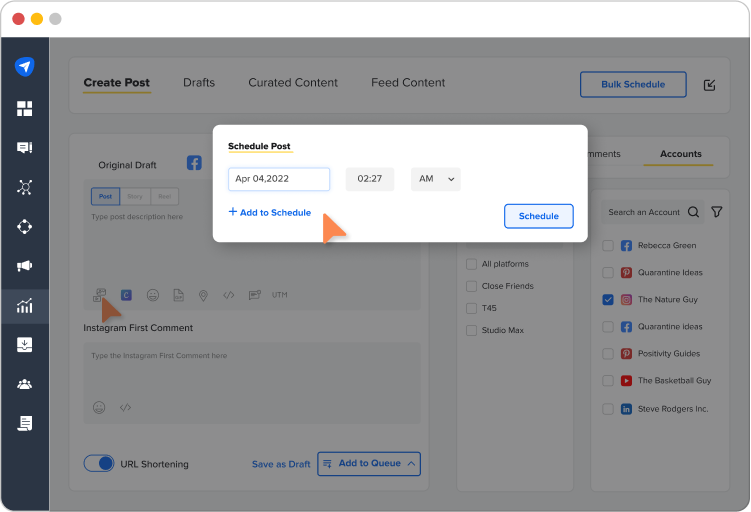Viewport: 751px width, 512px height.
Task: Open the Curated Content tab
Action: (x=293, y=83)
